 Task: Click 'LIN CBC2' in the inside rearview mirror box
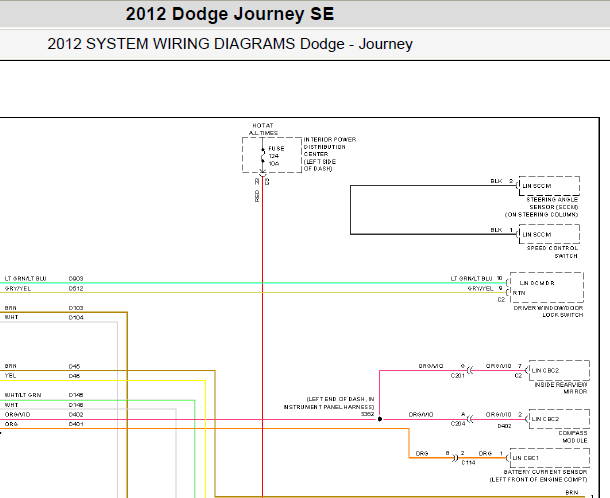coord(545,370)
